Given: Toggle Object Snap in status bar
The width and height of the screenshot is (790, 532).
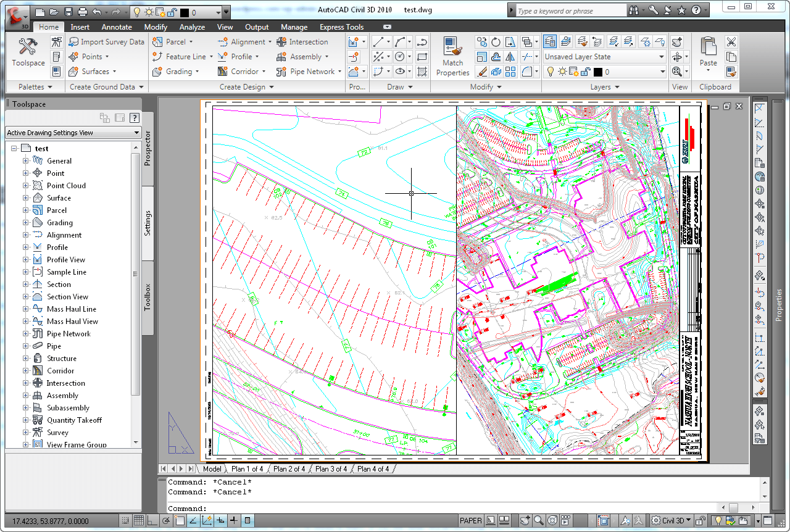Looking at the screenshot, I should pyautogui.click(x=180, y=520).
